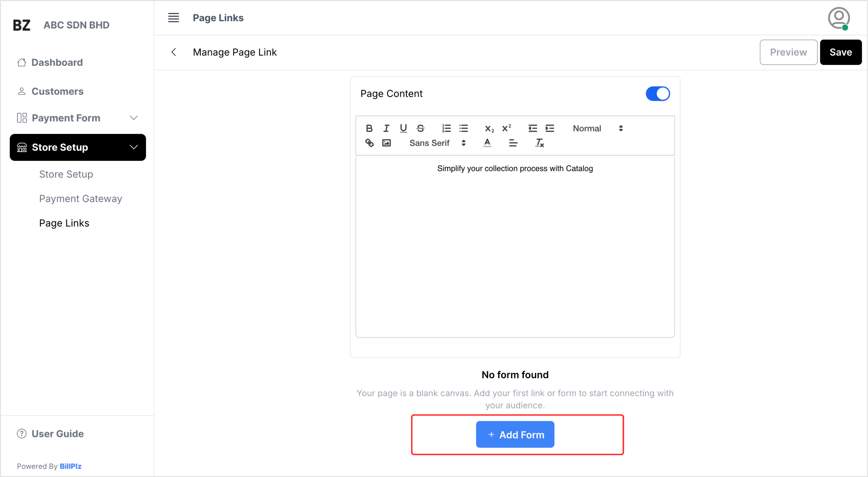This screenshot has width=868, height=477.
Task: Open the text color picker
Action: [487, 143]
